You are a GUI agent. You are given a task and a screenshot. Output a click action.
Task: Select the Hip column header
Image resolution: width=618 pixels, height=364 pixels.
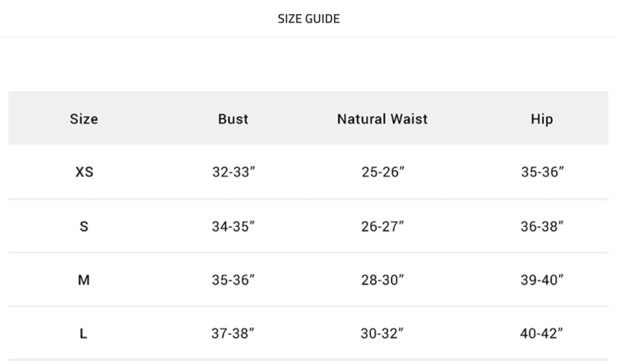coord(542,119)
